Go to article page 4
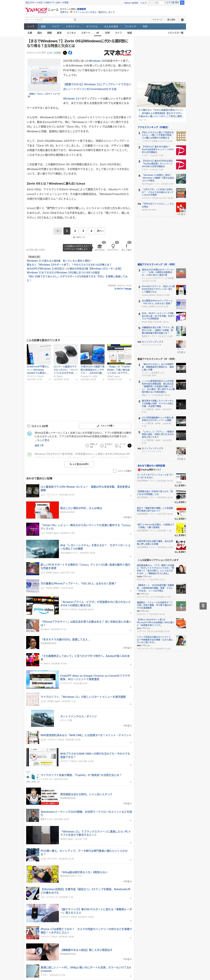This screenshot has width=210, height=980. (x=91, y=231)
